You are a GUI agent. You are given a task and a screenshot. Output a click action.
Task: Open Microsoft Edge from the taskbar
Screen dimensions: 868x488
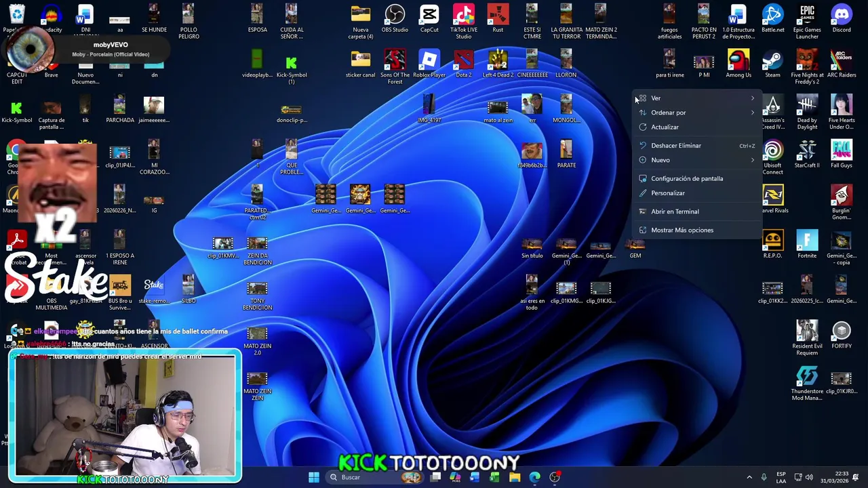pyautogui.click(x=534, y=477)
